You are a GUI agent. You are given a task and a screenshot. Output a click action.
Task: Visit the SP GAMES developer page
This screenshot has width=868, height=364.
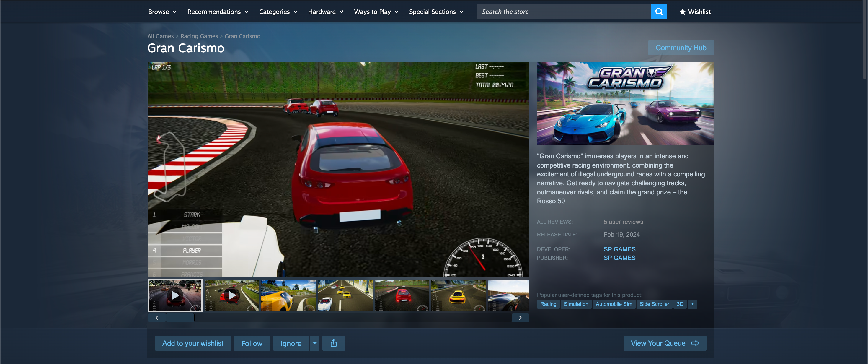[x=619, y=249]
